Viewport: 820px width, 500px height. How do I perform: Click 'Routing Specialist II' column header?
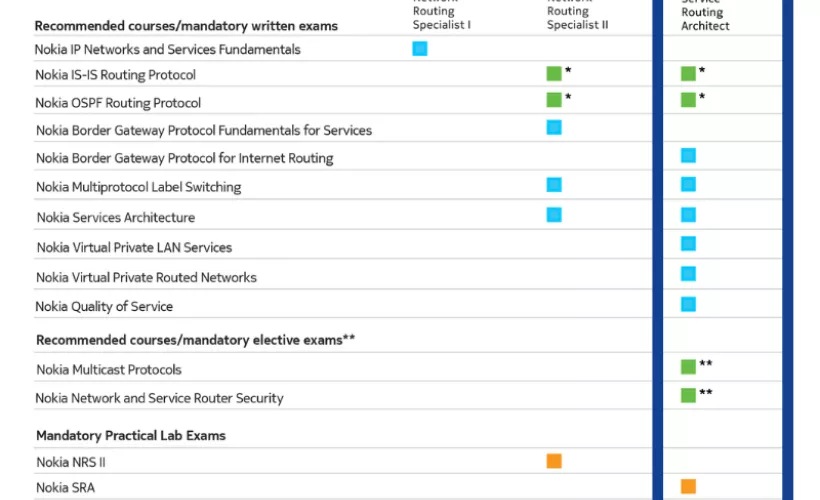click(x=577, y=18)
